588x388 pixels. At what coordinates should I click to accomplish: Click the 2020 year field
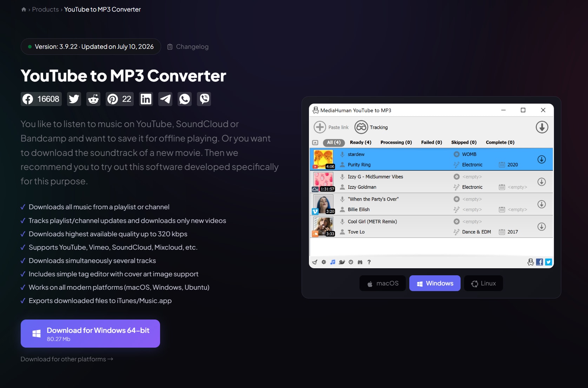coord(513,165)
